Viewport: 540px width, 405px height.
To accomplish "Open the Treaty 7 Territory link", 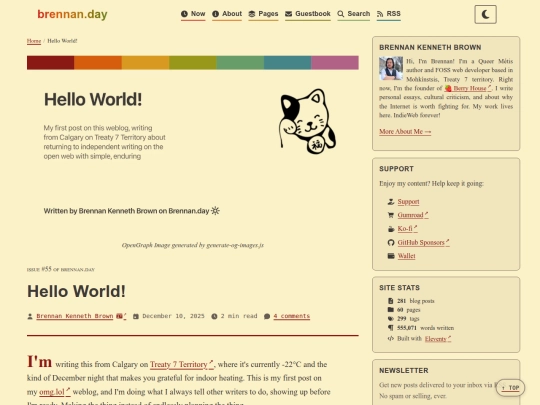I will (x=182, y=364).
